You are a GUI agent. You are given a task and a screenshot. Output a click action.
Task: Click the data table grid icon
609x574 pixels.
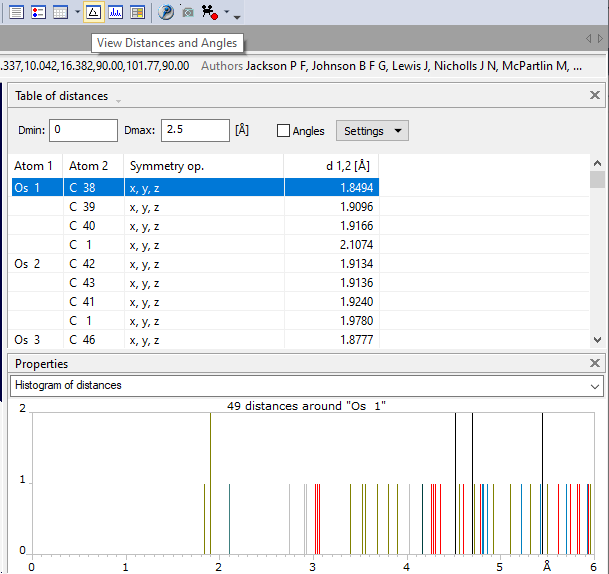(60, 13)
